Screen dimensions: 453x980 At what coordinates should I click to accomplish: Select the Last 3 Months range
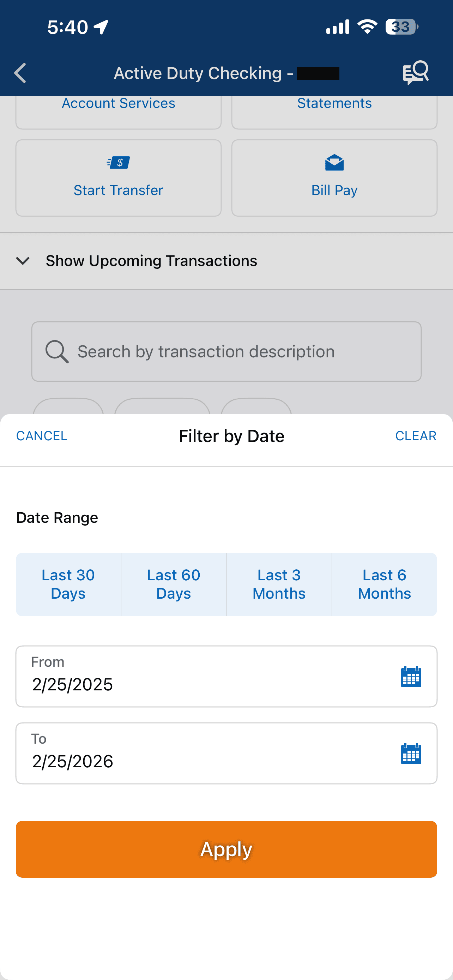click(279, 584)
